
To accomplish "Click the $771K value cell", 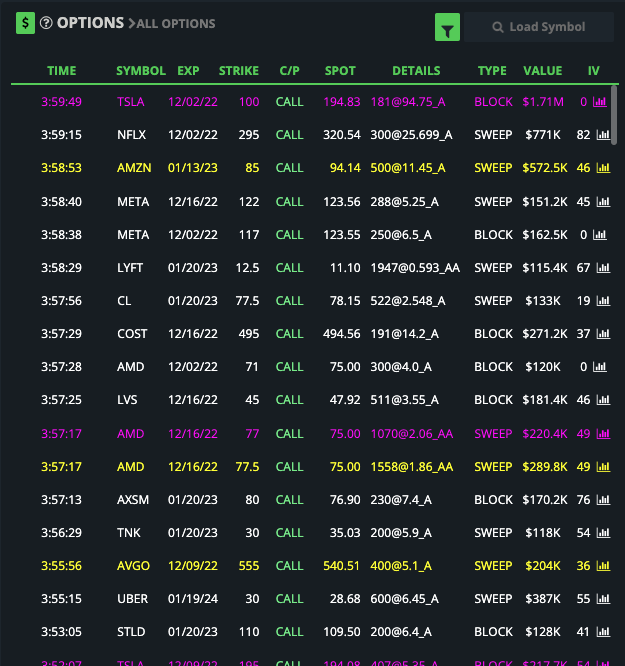I will click(543, 135).
